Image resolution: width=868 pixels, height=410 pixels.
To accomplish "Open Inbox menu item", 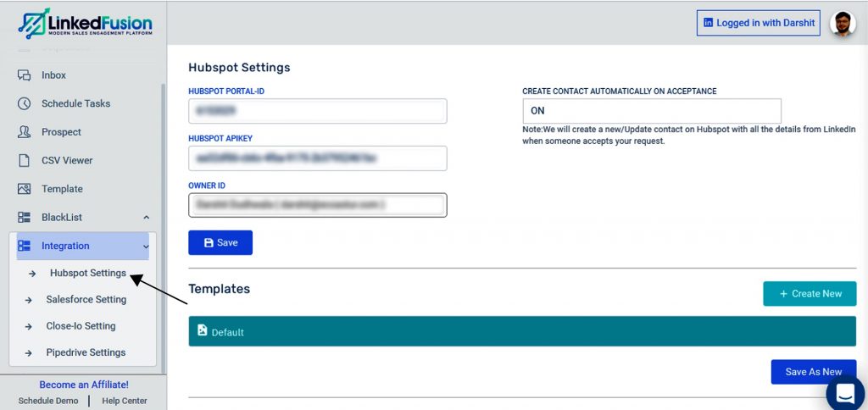I will tap(53, 75).
